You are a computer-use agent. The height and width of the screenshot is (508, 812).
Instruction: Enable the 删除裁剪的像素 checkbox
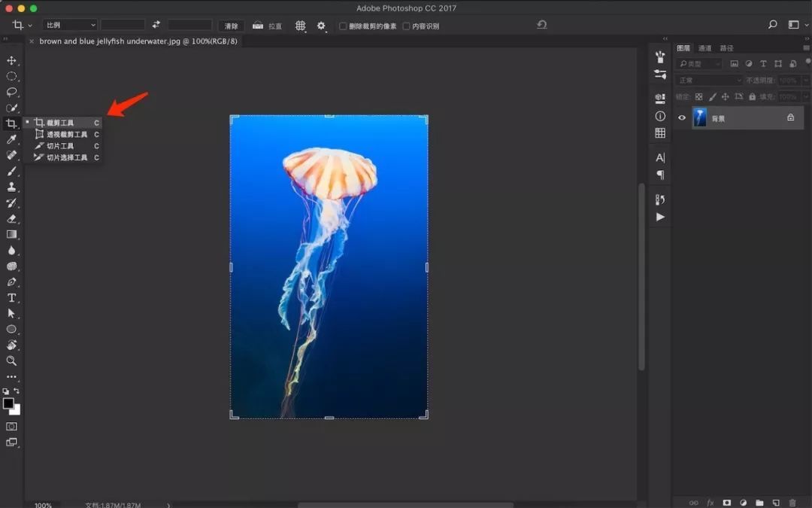click(343, 26)
